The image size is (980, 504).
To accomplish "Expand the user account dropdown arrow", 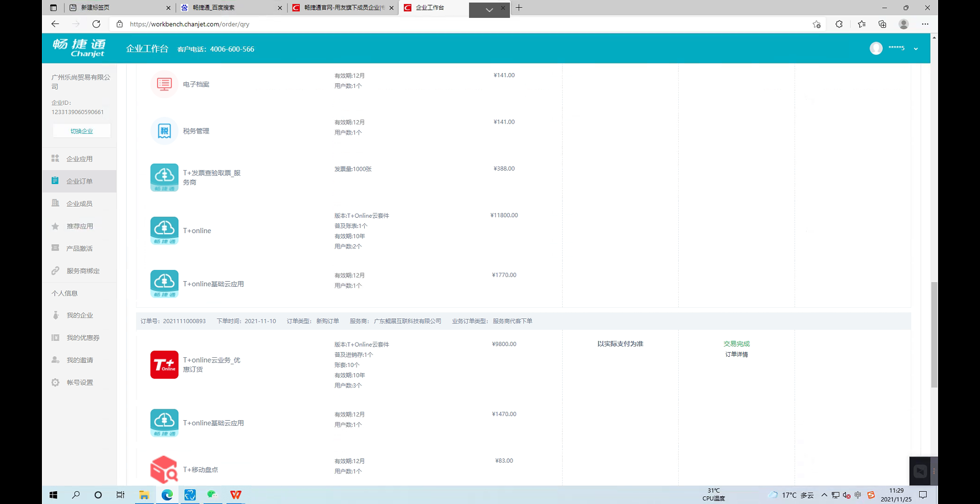I will point(916,49).
